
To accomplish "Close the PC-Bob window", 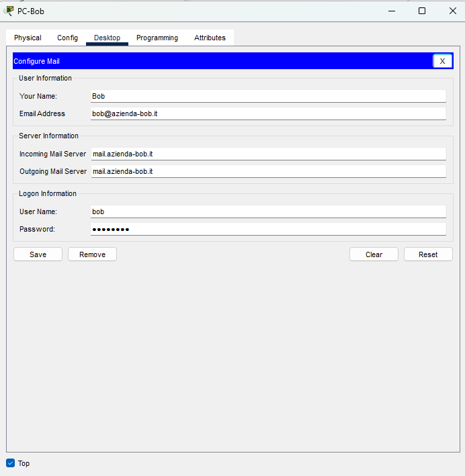I will (x=452, y=11).
